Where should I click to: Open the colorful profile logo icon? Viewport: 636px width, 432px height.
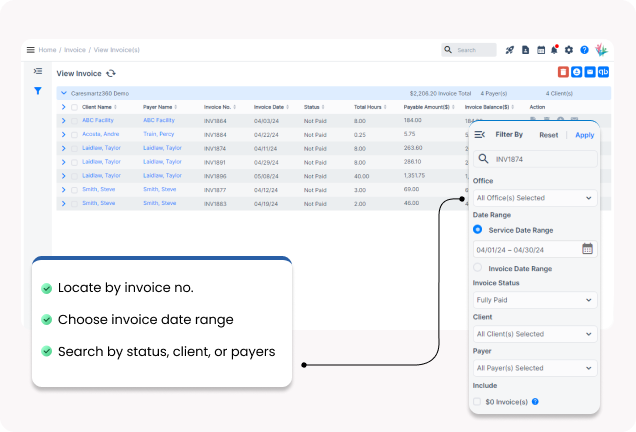pos(601,50)
